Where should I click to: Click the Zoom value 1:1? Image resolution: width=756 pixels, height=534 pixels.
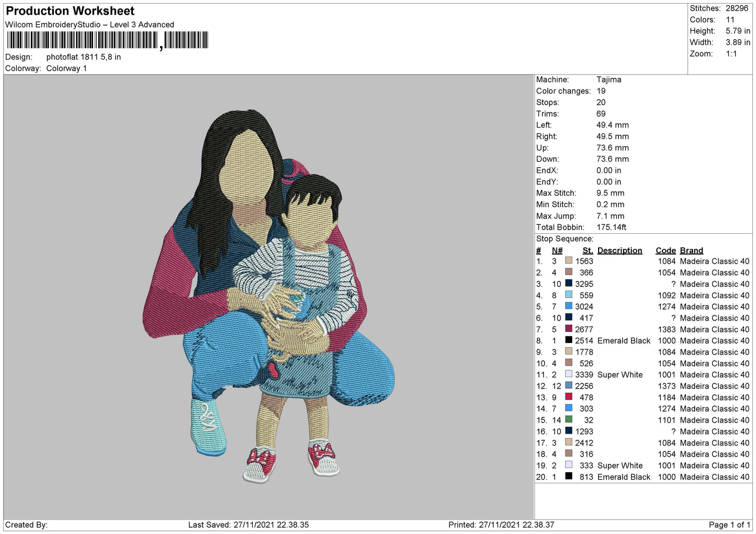(731, 54)
